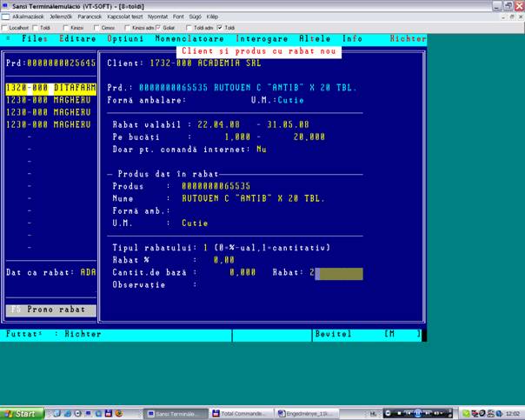Uncheck the checked Toldi checkbox

pyautogui.click(x=220, y=28)
